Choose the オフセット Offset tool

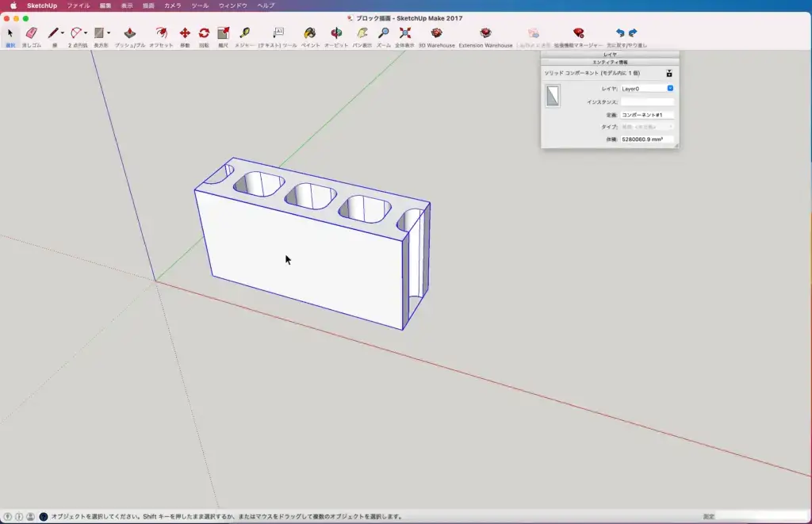(161, 33)
